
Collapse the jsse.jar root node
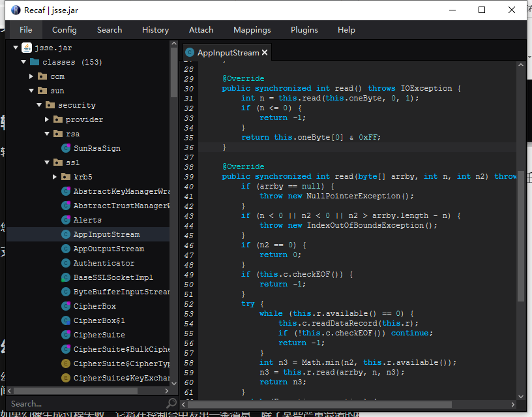[15, 48]
